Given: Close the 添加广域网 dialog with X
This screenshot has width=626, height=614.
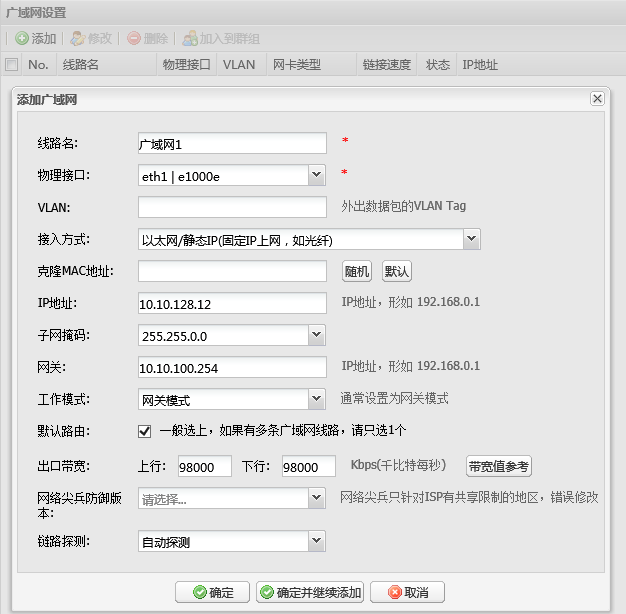Looking at the screenshot, I should [597, 99].
